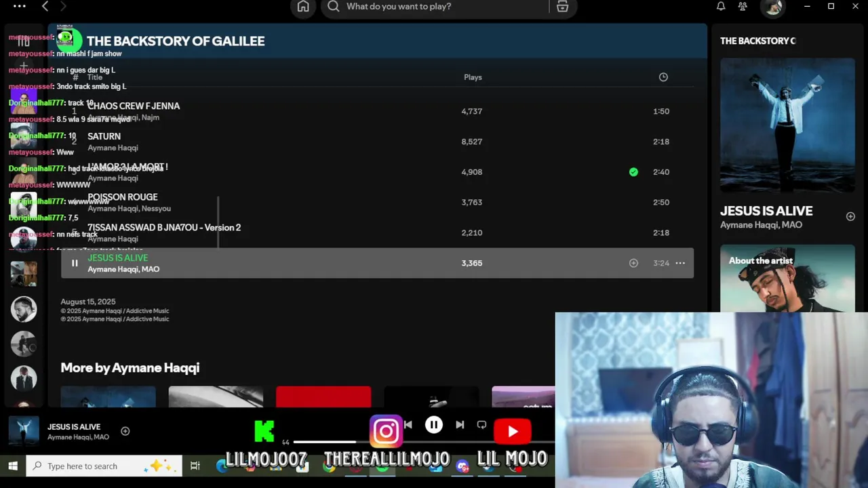Toggle the green saved checkmark on track three
The height and width of the screenshot is (488, 868).
click(633, 172)
